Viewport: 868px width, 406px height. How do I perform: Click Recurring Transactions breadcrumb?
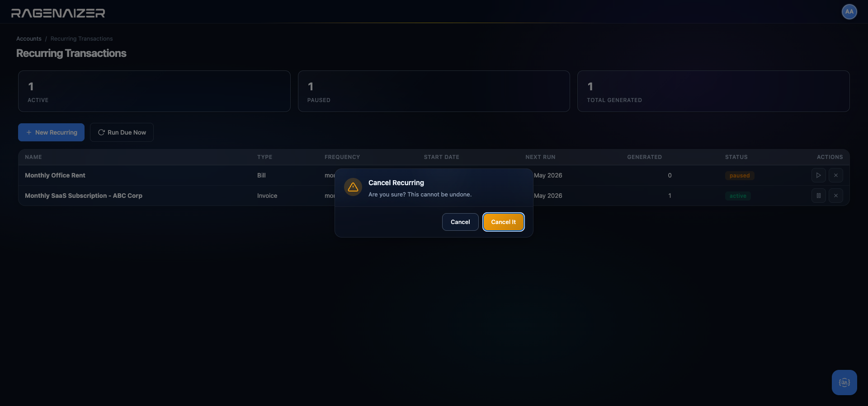coord(82,39)
